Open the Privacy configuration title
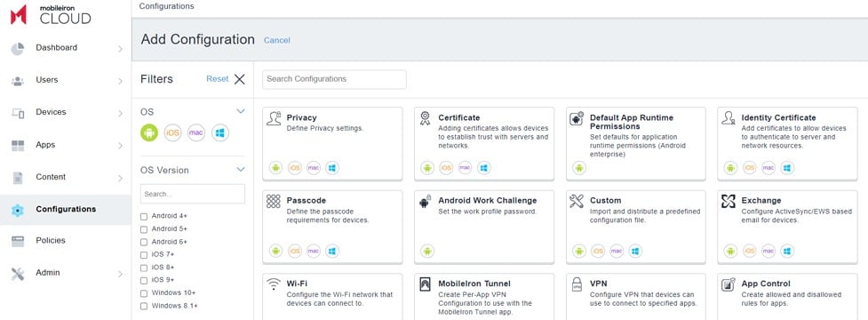The height and width of the screenshot is (320, 868). coord(302,118)
